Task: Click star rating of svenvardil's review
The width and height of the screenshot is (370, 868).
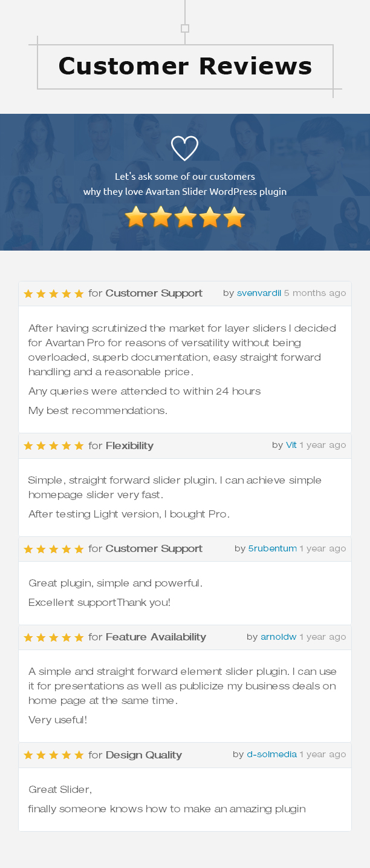Action: pos(54,294)
